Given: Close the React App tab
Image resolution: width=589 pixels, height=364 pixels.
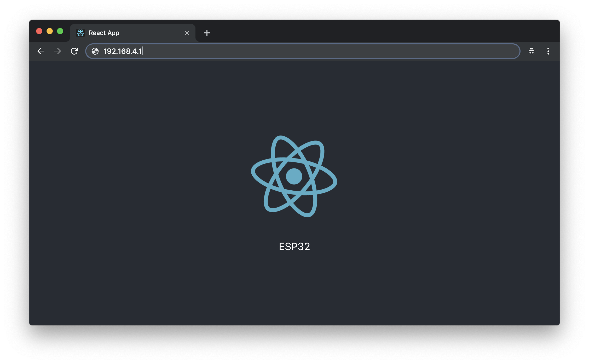Looking at the screenshot, I should coord(187,33).
